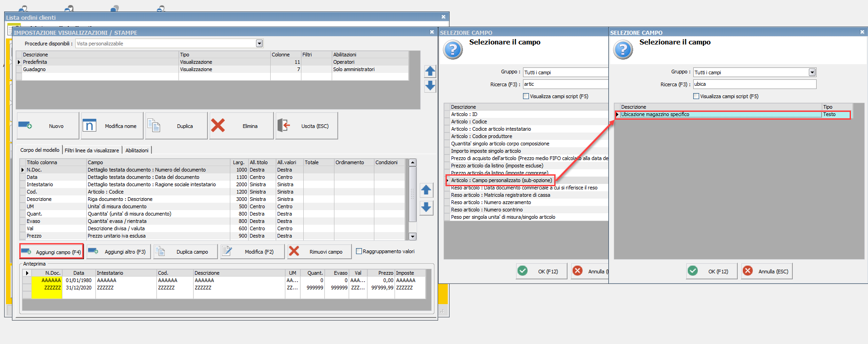This screenshot has width=868, height=344.
Task: Move field up in Corpo del modello
Action: pyautogui.click(x=426, y=190)
